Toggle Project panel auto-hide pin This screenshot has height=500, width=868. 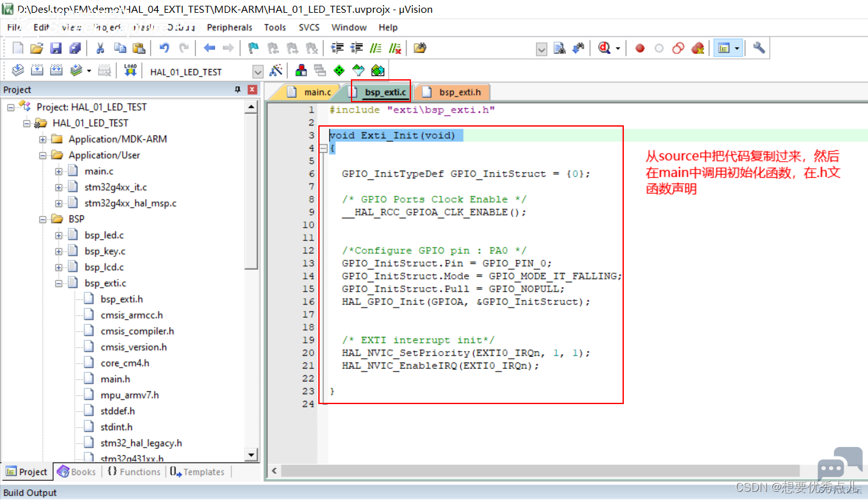pos(238,90)
